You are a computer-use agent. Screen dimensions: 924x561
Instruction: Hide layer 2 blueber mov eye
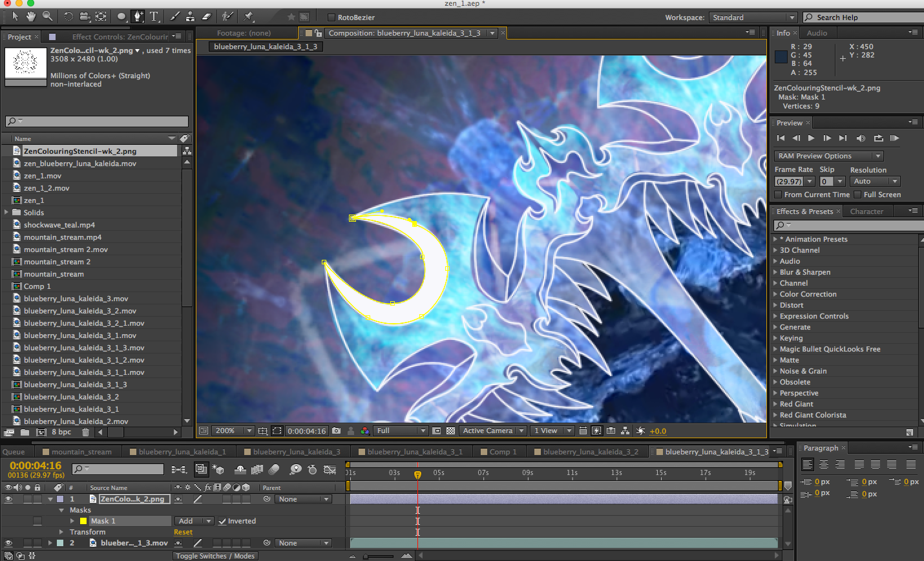[x=8, y=543]
